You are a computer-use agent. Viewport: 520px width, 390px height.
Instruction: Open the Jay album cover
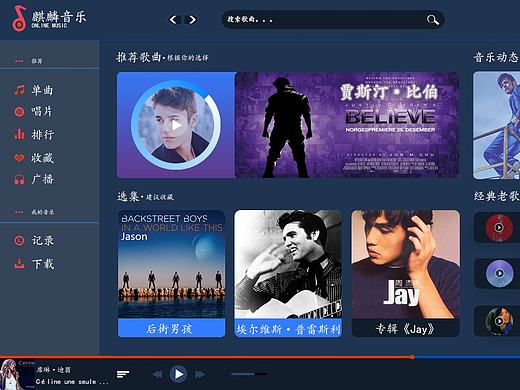pyautogui.click(x=406, y=264)
